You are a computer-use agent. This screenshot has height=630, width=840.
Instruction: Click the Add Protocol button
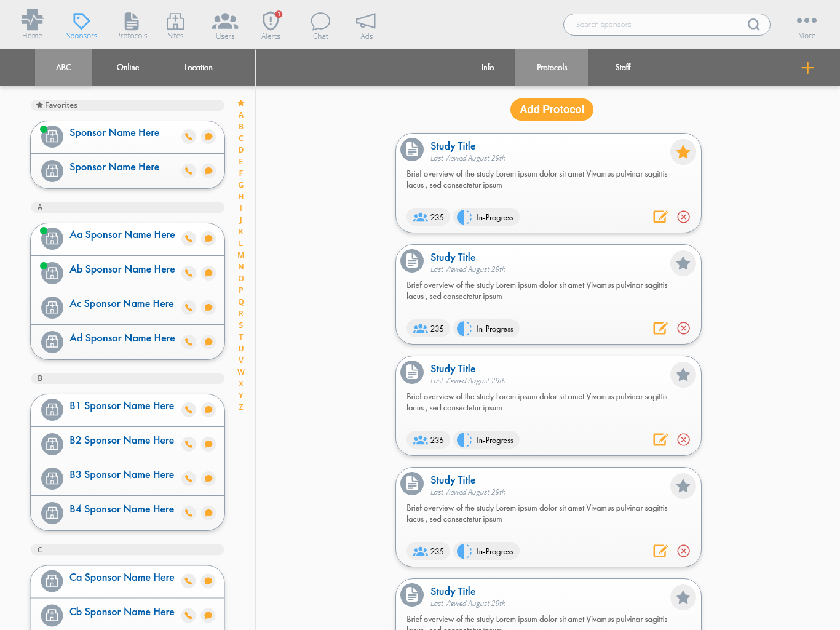pos(552,110)
